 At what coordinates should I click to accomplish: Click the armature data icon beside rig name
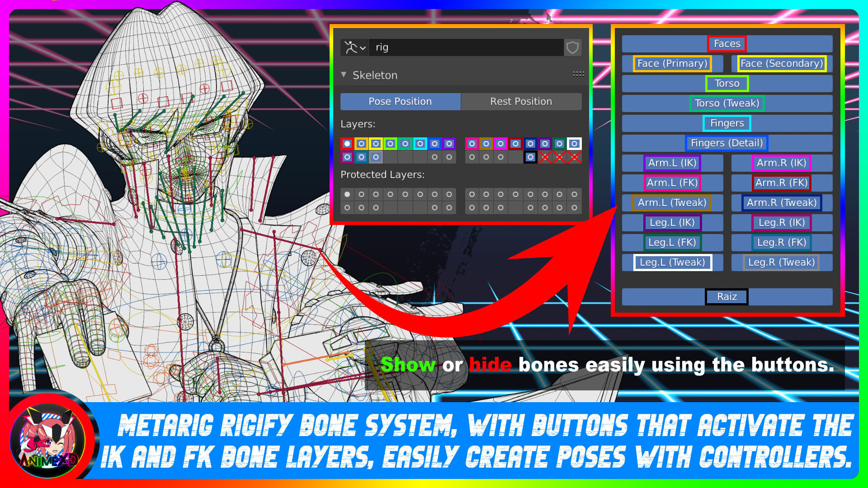pyautogui.click(x=350, y=47)
